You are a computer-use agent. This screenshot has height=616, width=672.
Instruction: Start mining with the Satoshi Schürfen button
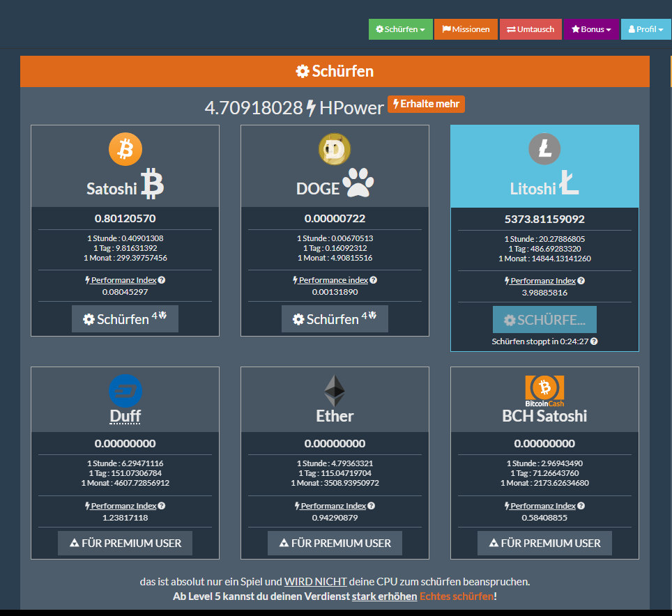point(125,318)
